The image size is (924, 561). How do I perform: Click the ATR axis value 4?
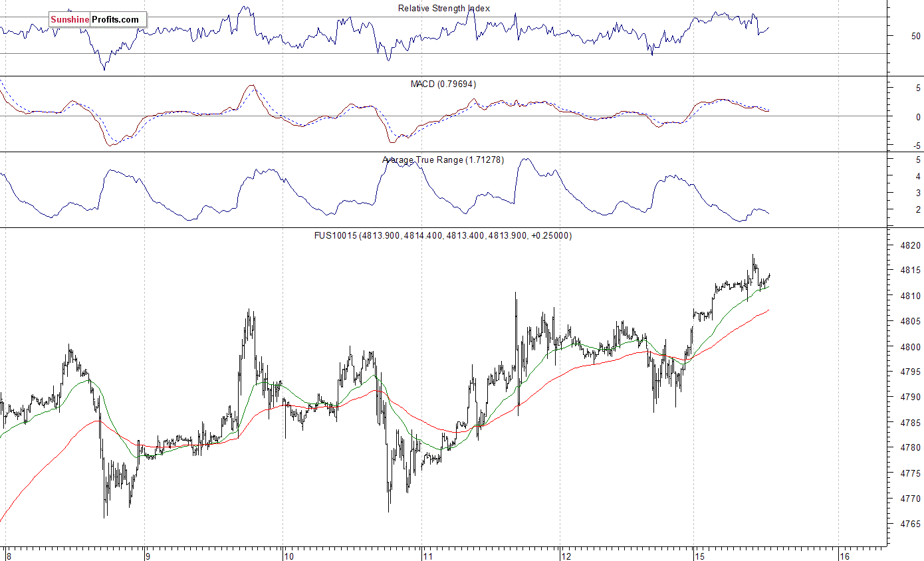click(x=918, y=177)
